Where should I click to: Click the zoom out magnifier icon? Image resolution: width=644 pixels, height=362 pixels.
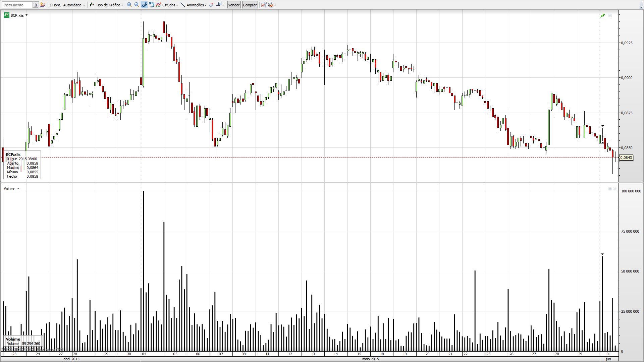[137, 5]
